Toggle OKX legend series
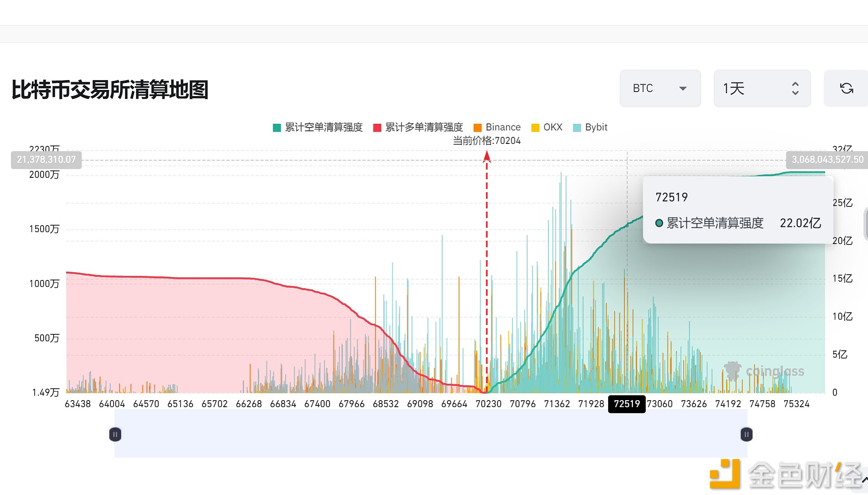868x495 pixels. point(547,128)
